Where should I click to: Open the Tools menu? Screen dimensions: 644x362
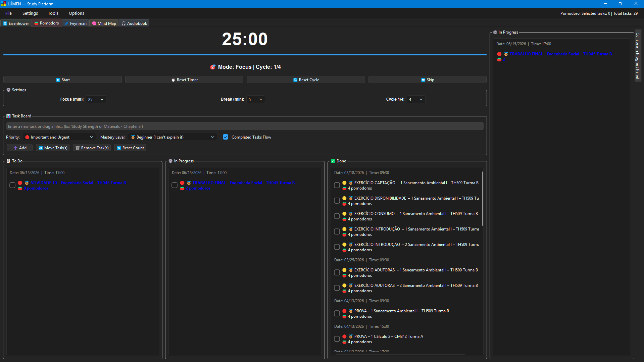pos(53,13)
